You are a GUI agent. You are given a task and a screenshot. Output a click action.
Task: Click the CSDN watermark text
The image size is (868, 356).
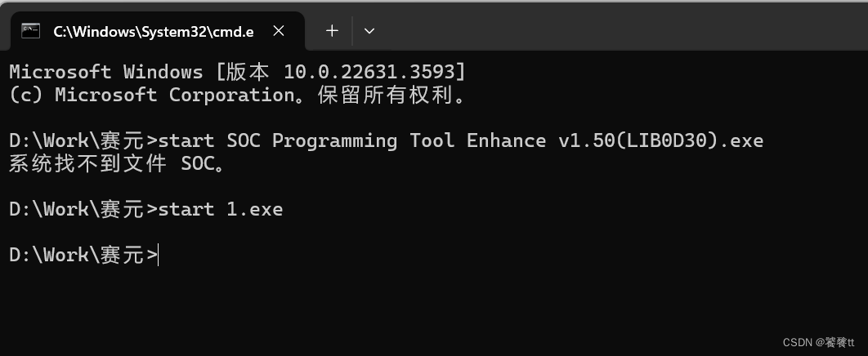[x=818, y=342]
